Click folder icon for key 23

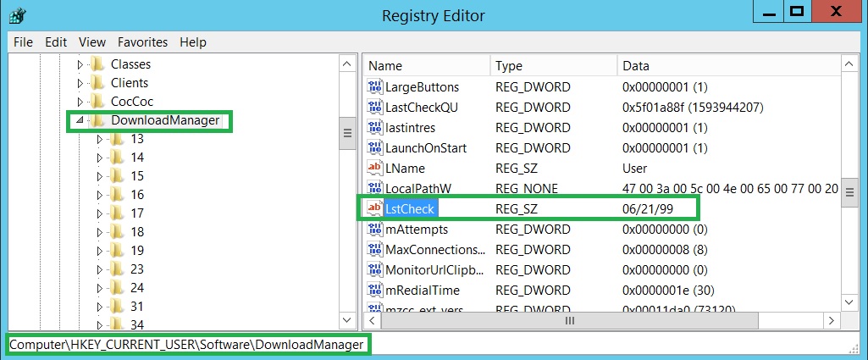coord(117,269)
